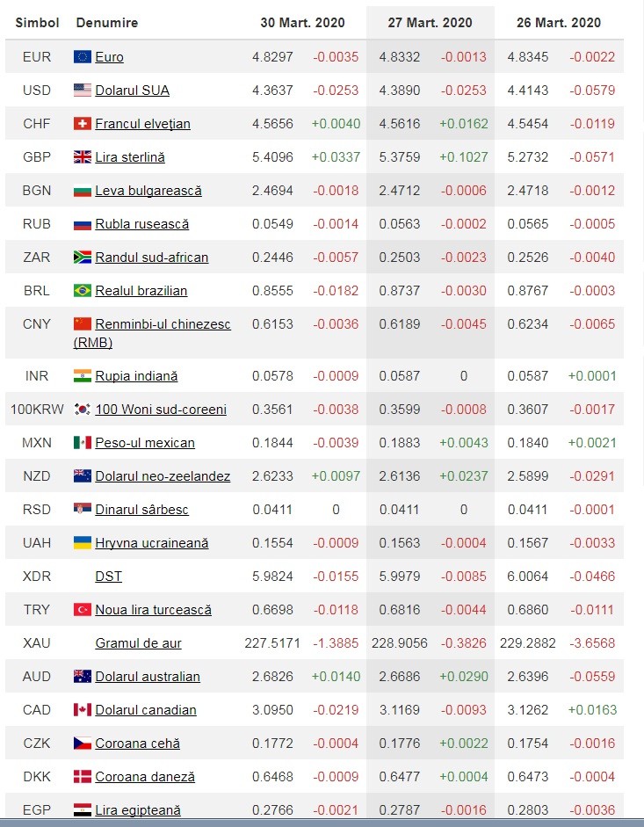Viewport: 644px width, 827px height.
Task: Click the Canadian flag icon
Action: pyautogui.click(x=83, y=710)
